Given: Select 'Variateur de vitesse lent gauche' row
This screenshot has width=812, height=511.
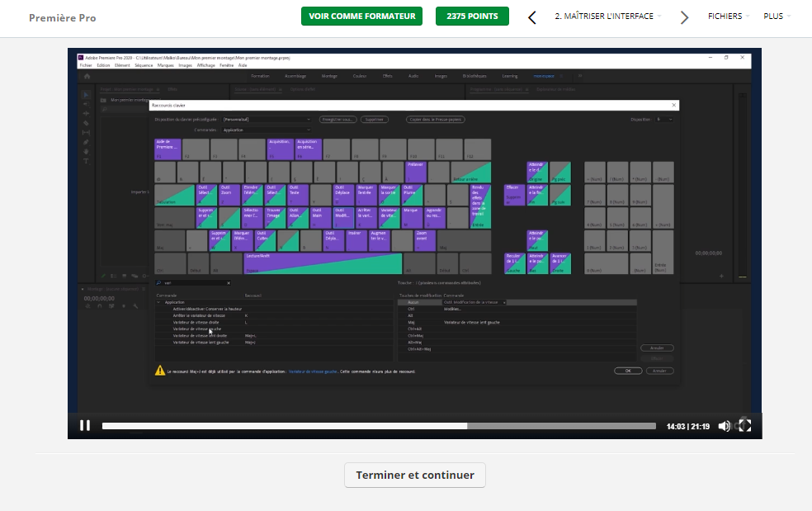Looking at the screenshot, I should [x=275, y=343].
